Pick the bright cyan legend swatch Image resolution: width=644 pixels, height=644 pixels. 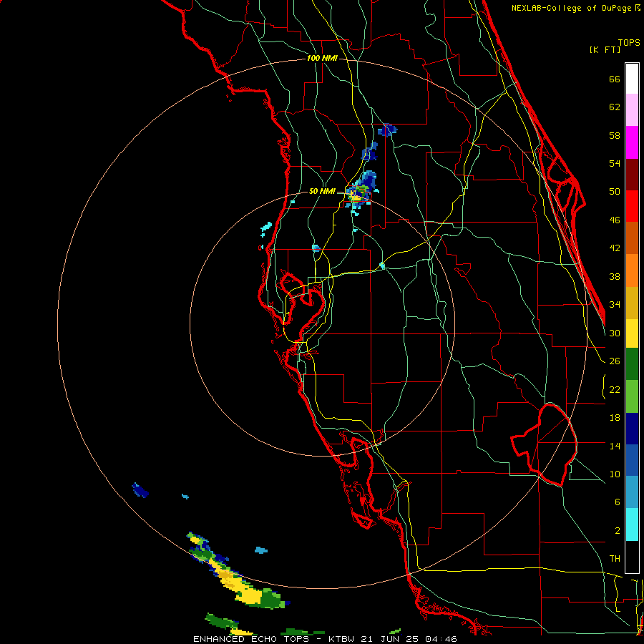click(x=632, y=525)
